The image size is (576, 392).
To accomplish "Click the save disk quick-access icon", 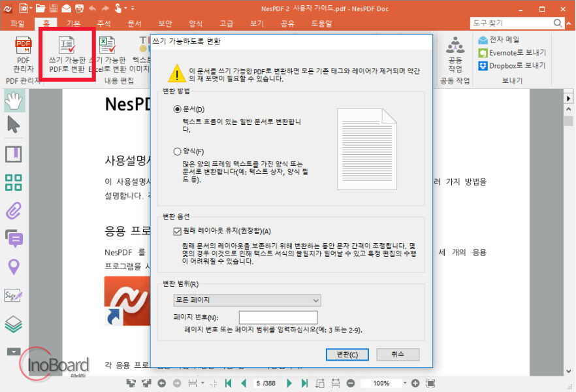I will click(54, 8).
